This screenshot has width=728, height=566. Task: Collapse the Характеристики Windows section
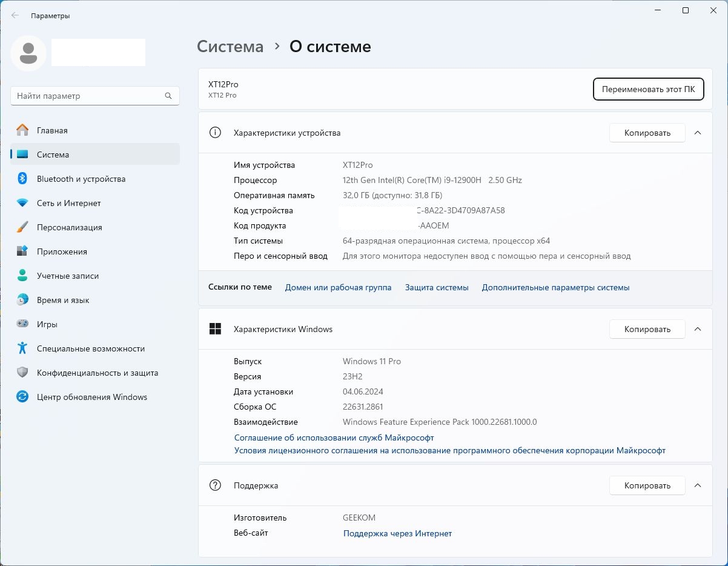click(x=697, y=329)
